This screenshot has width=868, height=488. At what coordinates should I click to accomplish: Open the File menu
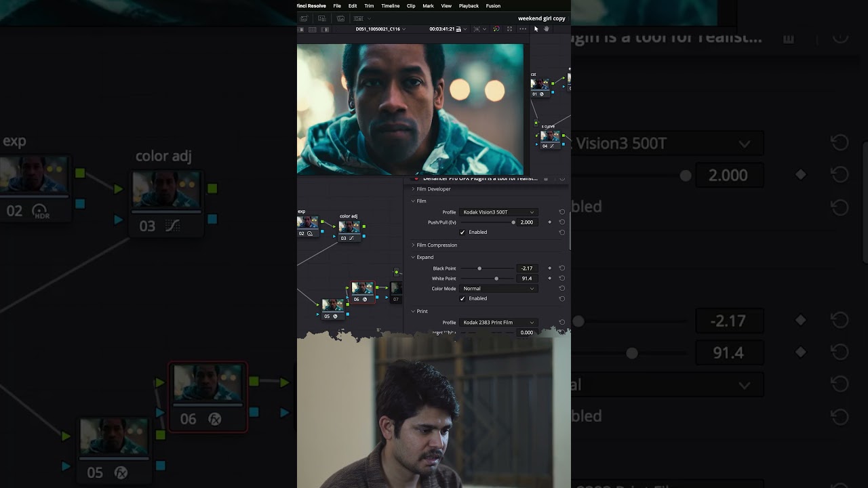(x=337, y=6)
